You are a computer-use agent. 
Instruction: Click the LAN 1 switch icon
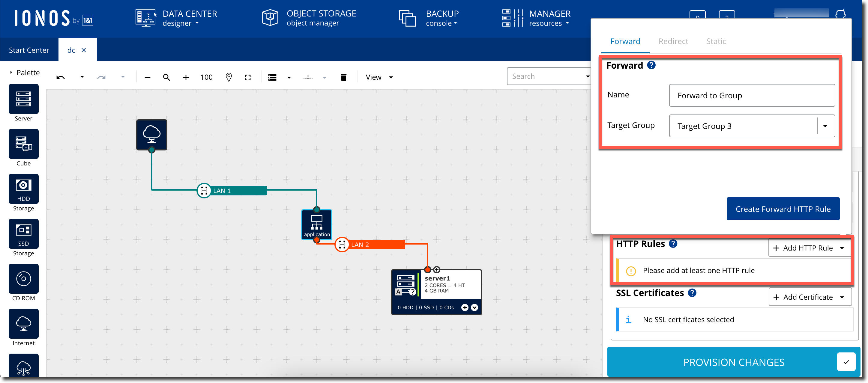pos(204,191)
